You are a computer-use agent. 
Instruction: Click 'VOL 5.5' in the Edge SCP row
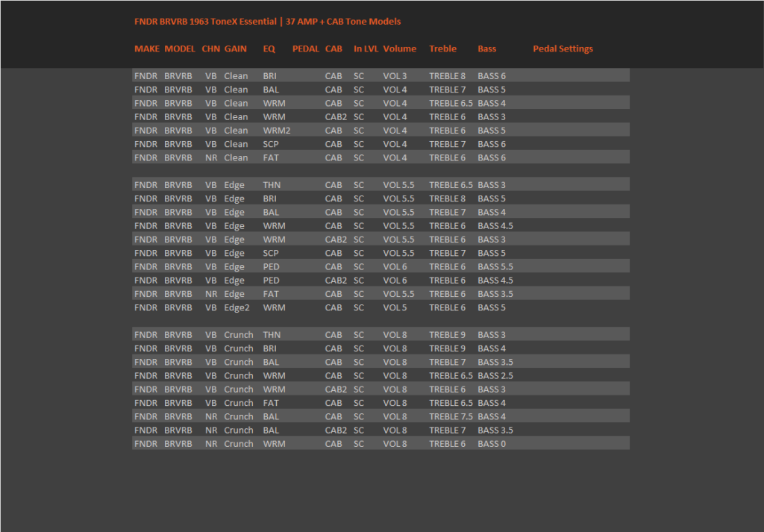click(x=398, y=253)
